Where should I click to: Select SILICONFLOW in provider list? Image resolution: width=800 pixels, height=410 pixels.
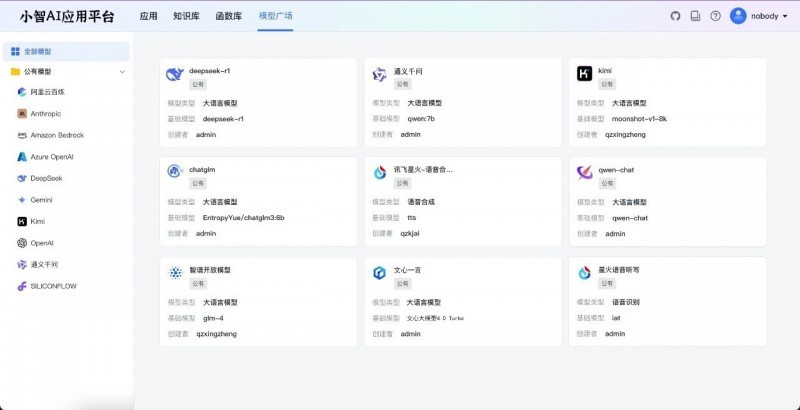(53, 286)
